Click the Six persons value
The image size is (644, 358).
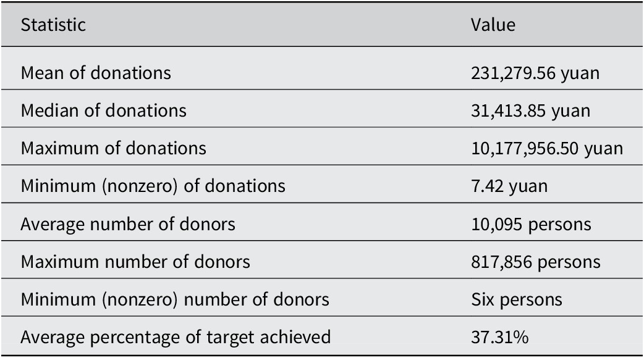point(517,300)
